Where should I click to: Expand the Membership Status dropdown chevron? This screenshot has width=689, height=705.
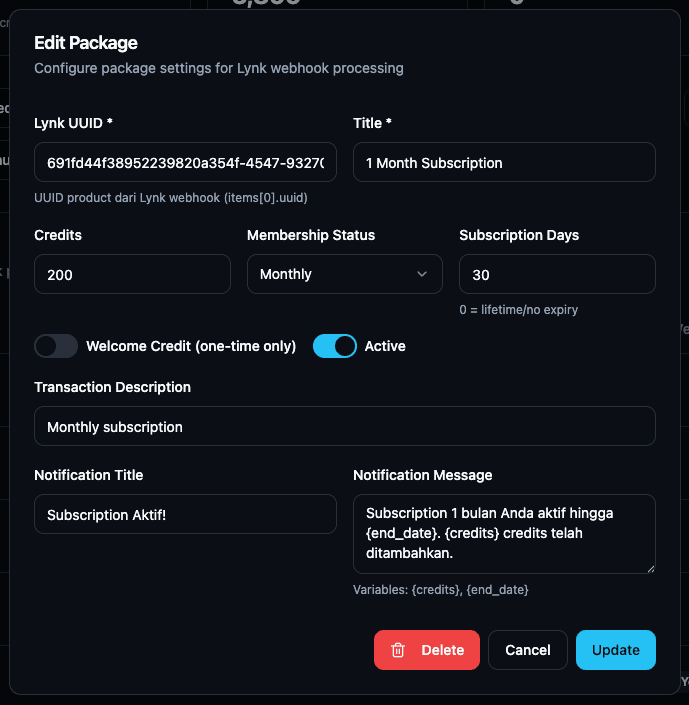coord(422,274)
